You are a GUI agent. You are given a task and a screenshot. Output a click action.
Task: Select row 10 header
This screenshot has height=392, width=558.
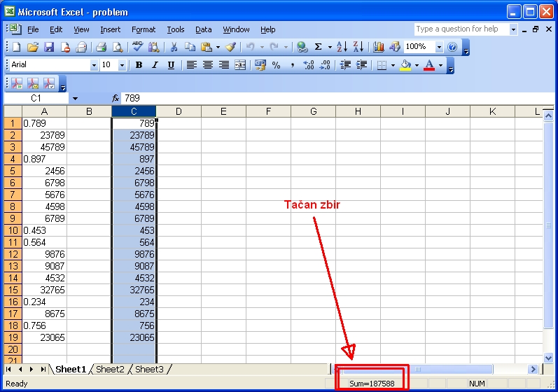[x=13, y=230]
